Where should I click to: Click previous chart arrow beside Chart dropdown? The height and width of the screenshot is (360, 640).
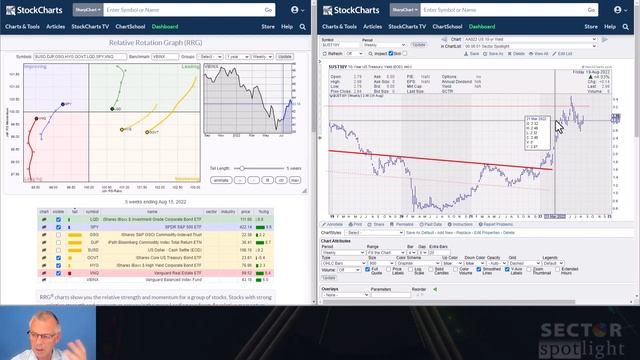point(444,40)
